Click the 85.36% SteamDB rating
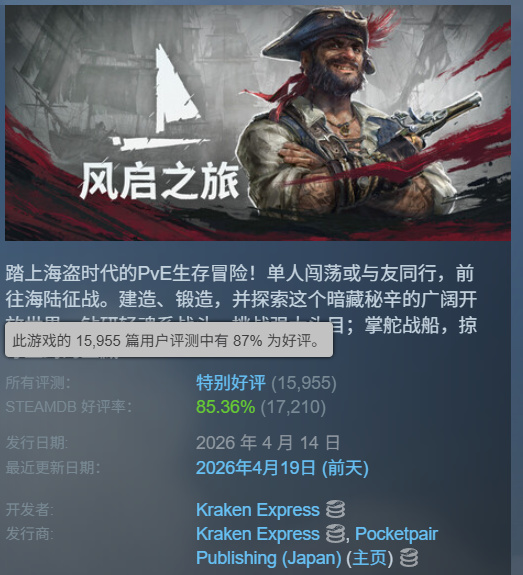The height and width of the screenshot is (575, 523). (x=226, y=407)
